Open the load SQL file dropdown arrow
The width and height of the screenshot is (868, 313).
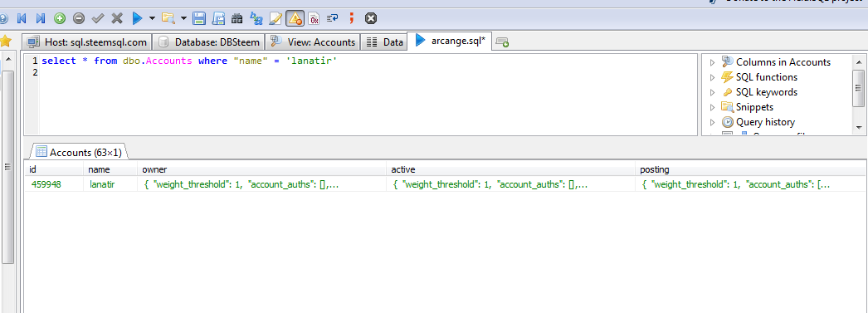[x=183, y=18]
